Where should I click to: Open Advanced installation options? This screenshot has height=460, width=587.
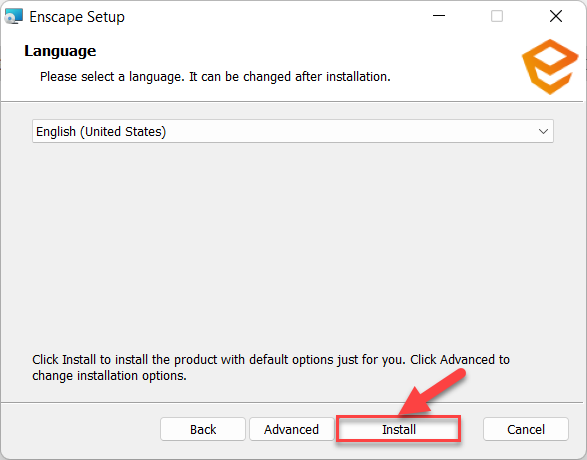(x=291, y=429)
